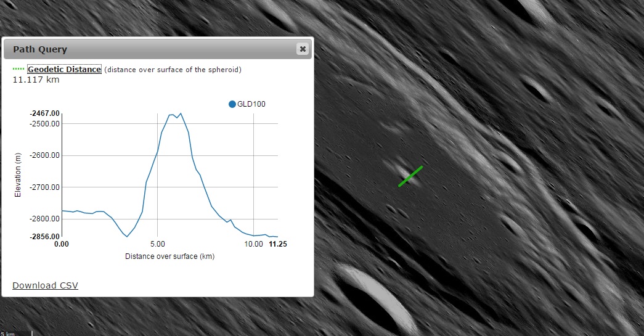The height and width of the screenshot is (336, 644).
Task: Click the GLD100 legend label
Action: [x=251, y=104]
